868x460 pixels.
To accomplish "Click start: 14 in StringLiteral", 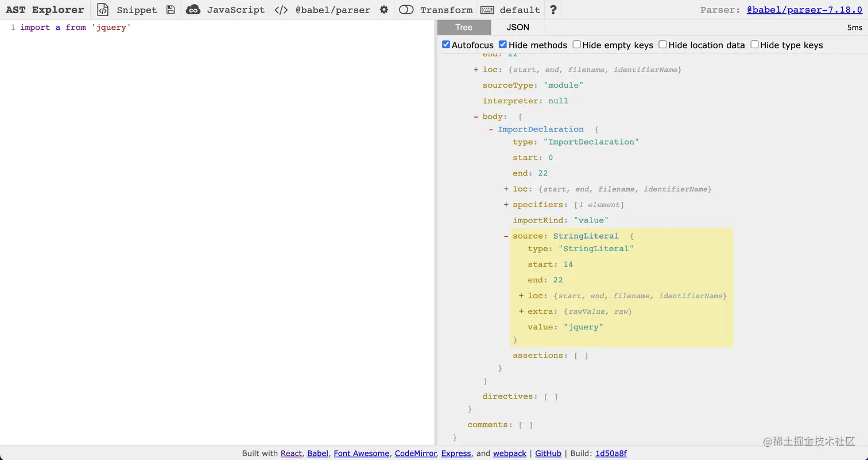I will click(551, 264).
